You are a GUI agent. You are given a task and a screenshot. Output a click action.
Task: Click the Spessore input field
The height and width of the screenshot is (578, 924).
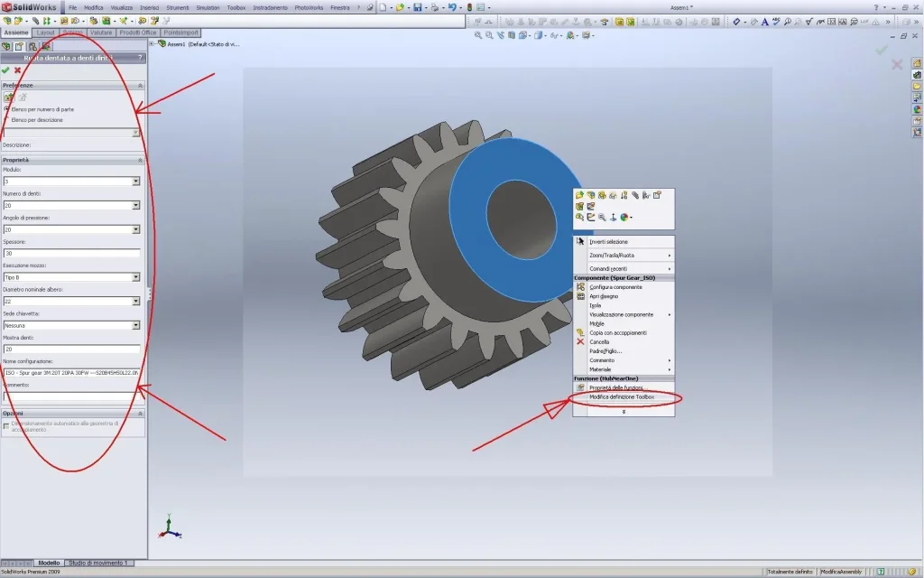tap(71, 253)
